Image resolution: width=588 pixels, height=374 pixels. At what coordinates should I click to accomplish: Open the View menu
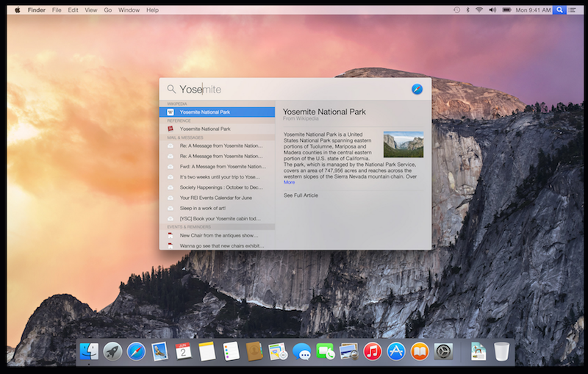(x=90, y=10)
